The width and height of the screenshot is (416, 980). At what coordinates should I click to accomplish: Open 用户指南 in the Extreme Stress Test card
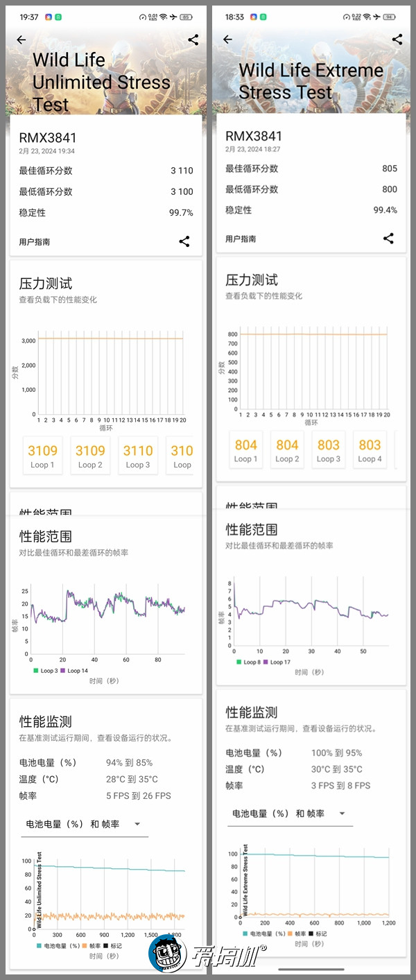(241, 239)
